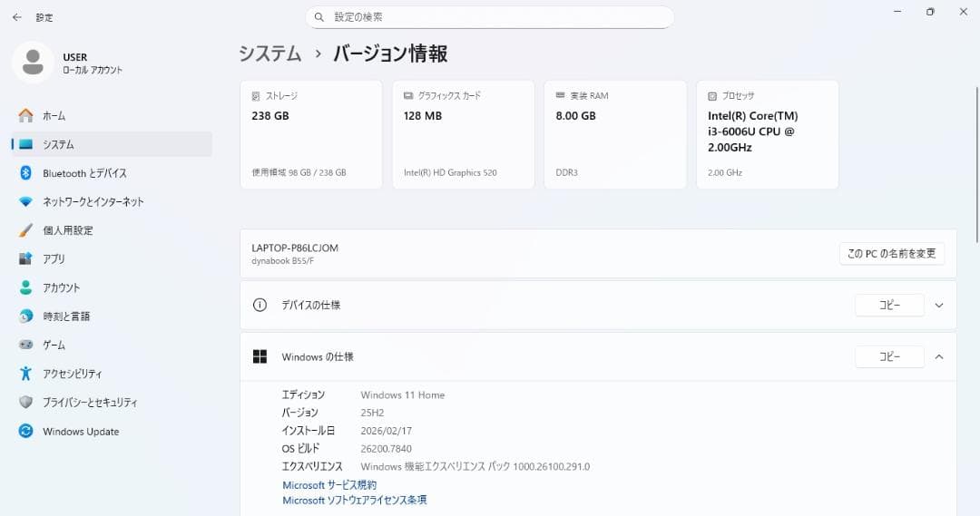Viewport: 980px width, 516px height.
Task: Click the 設定の検索 search field
Action: [489, 17]
